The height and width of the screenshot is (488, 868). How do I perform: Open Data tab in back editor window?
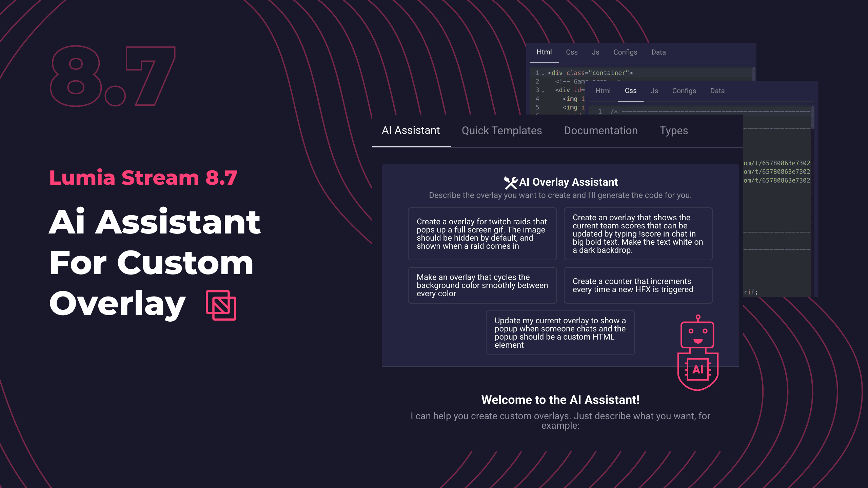[658, 52]
